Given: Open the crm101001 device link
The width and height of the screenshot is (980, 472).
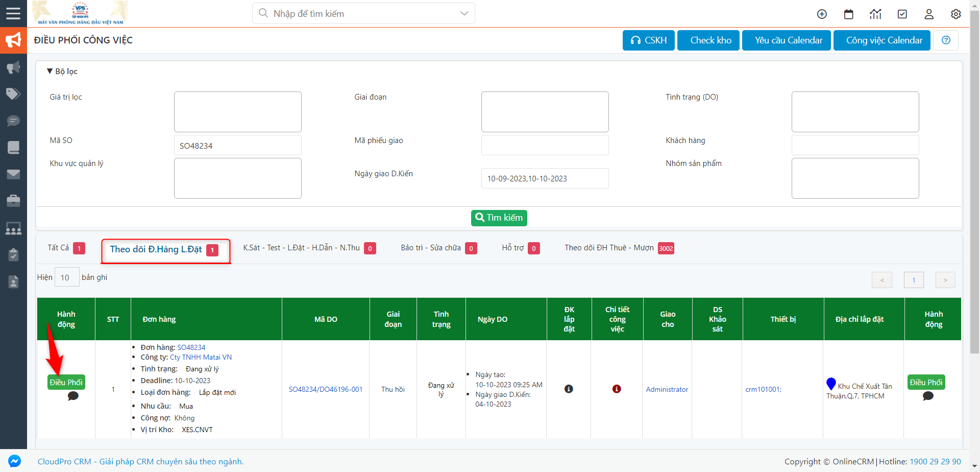Looking at the screenshot, I should tap(763, 389).
